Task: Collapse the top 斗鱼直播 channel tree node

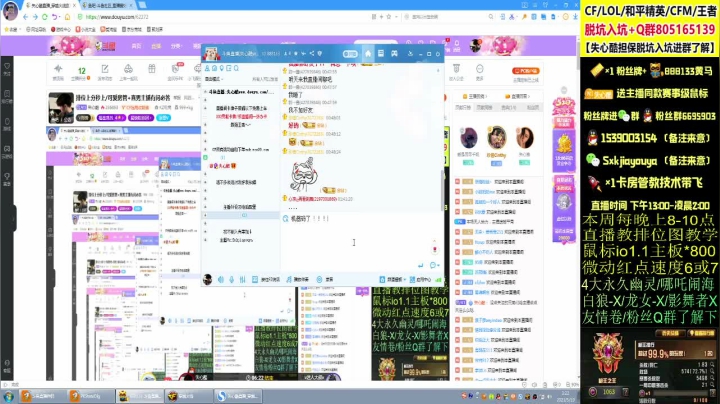Action: point(205,92)
